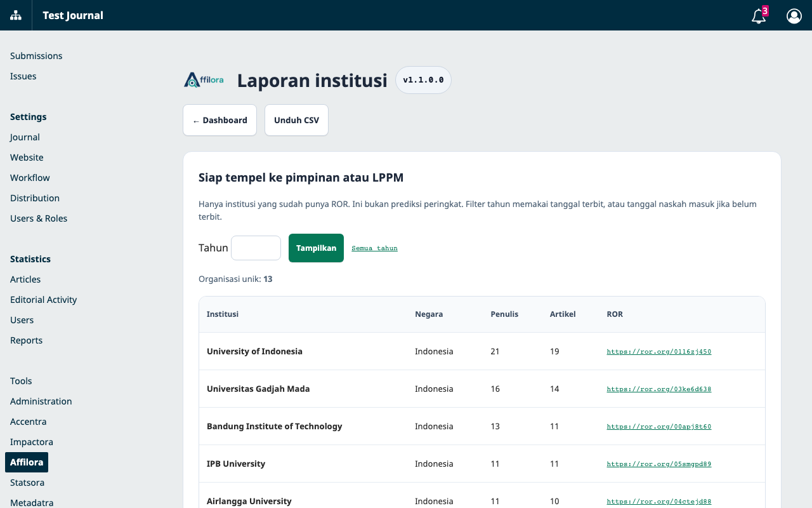Open ROR link for IPB University

(x=658, y=464)
